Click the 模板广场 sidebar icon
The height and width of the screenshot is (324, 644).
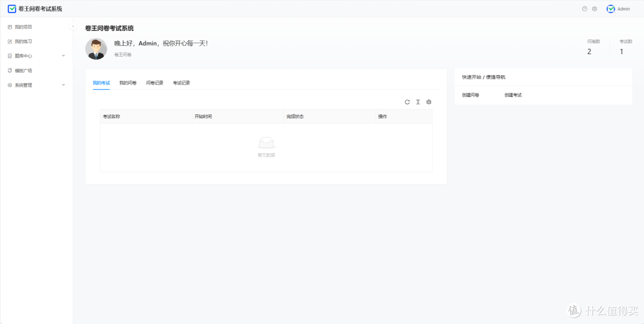10,70
